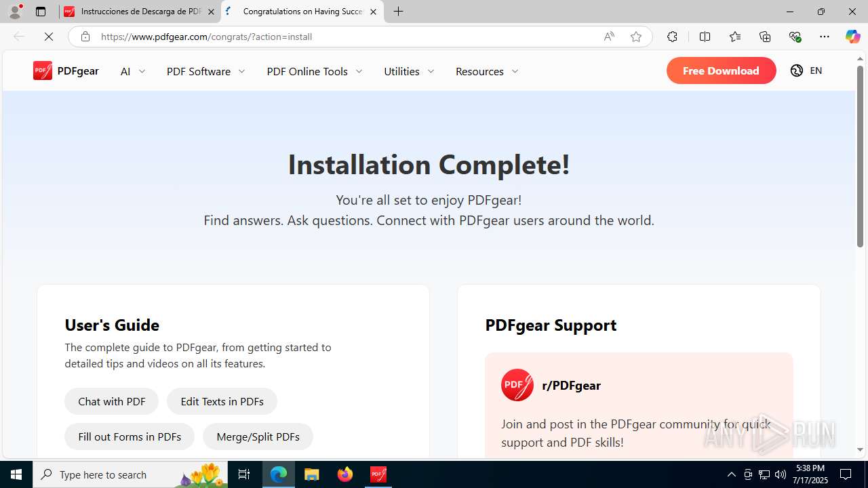Open a new browser tab

click(x=399, y=12)
